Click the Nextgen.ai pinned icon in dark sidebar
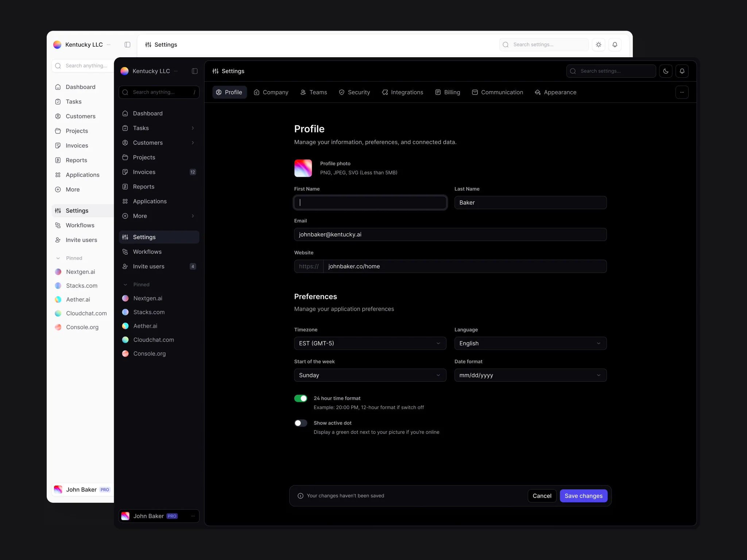This screenshot has width=747, height=560. 125,298
